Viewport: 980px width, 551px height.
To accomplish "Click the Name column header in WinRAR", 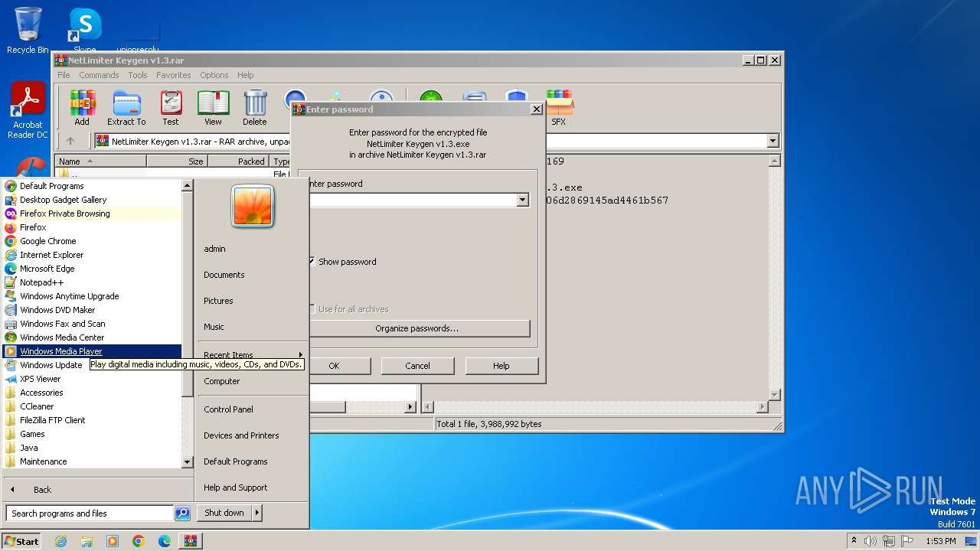I will pos(100,161).
